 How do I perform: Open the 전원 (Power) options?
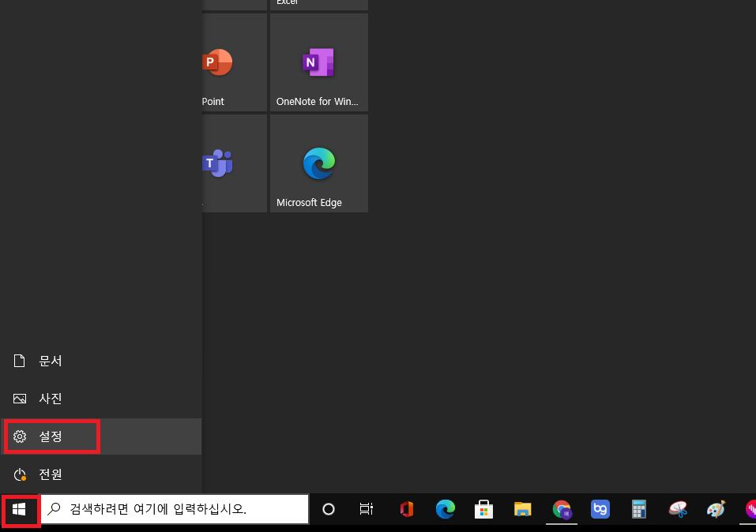(101, 474)
